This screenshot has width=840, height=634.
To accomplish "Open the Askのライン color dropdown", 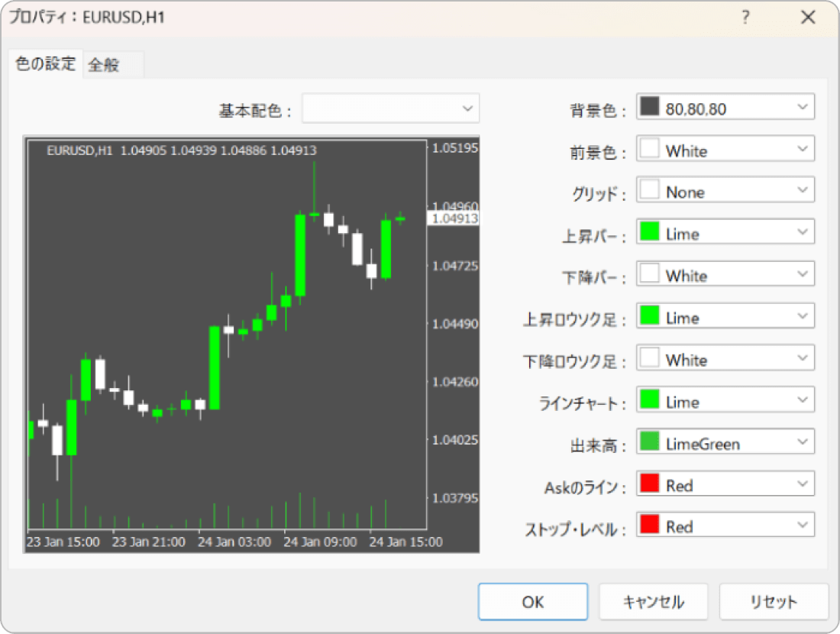I will pos(725,484).
